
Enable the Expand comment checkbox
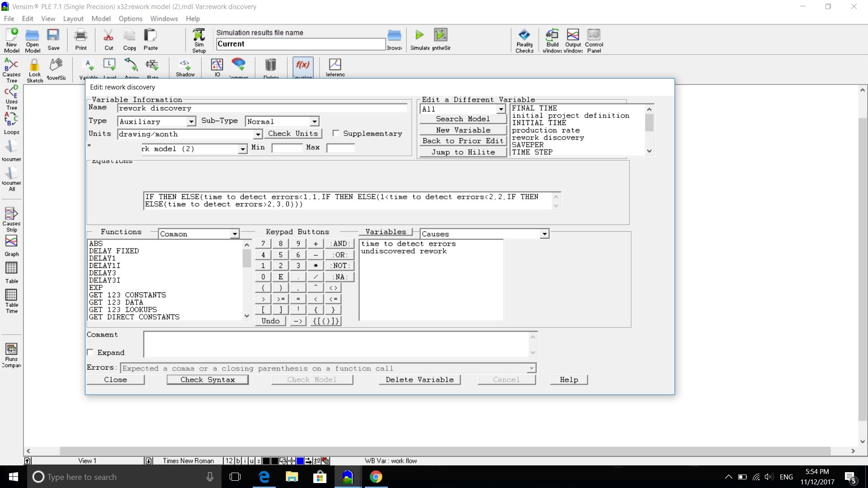coord(90,352)
